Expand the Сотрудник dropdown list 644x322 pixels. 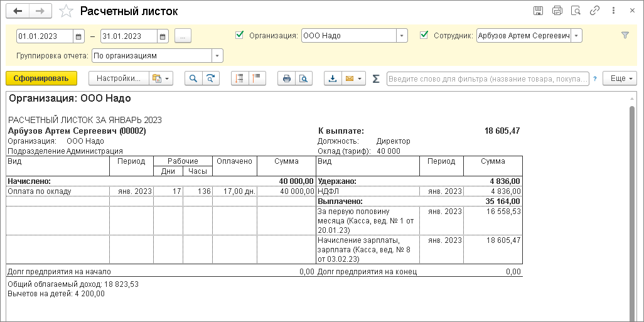pos(577,36)
